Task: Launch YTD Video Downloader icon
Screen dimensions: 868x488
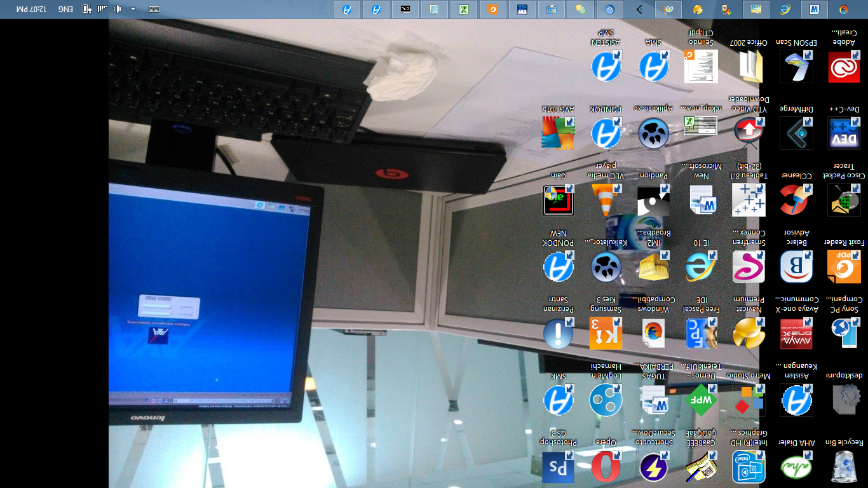Action: click(x=749, y=133)
